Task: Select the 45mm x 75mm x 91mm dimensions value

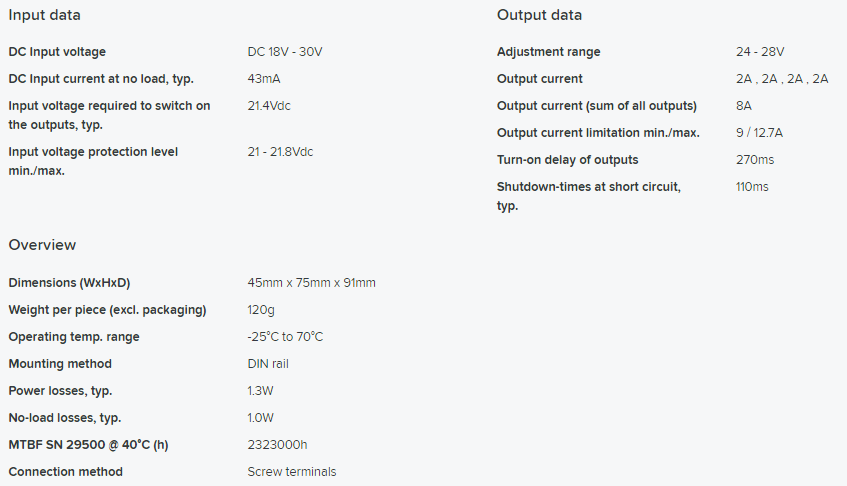Action: click(x=311, y=283)
